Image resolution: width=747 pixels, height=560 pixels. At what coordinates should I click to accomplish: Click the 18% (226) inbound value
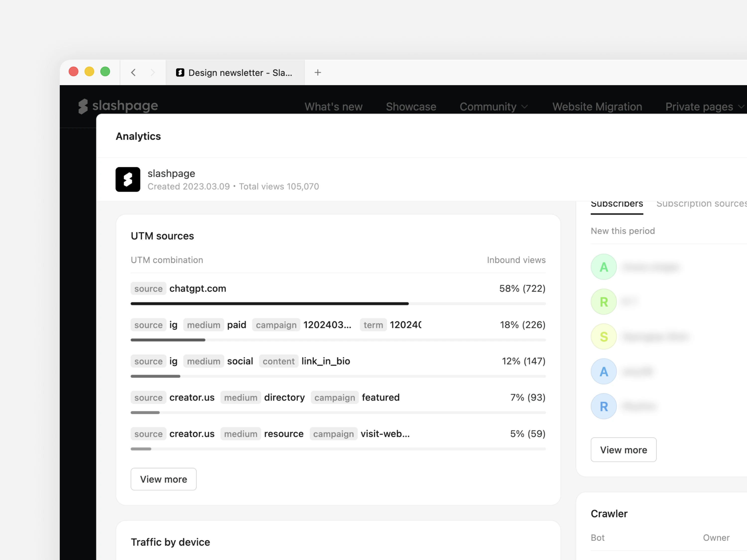523,325
